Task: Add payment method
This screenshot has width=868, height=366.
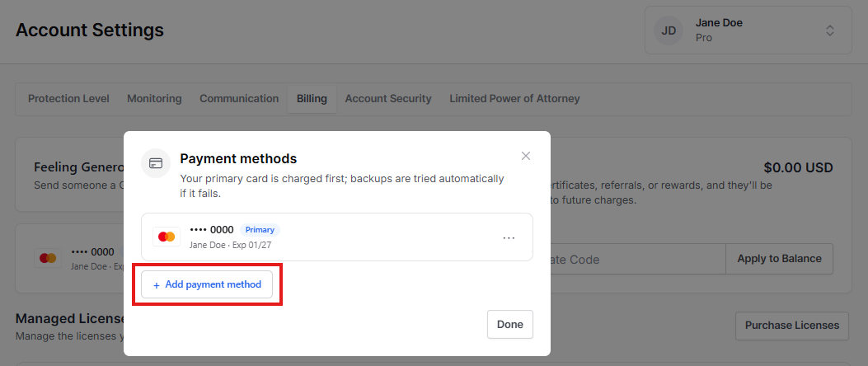Action: [x=207, y=284]
